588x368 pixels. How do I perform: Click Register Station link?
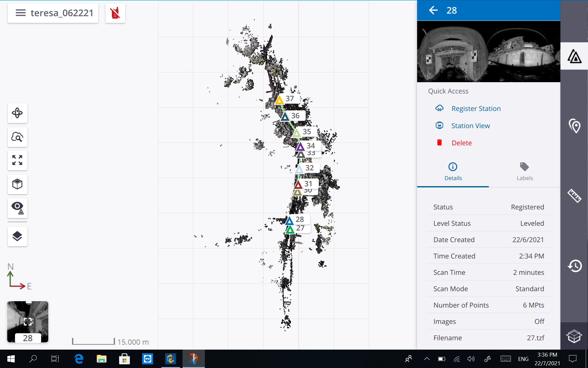coord(476,109)
